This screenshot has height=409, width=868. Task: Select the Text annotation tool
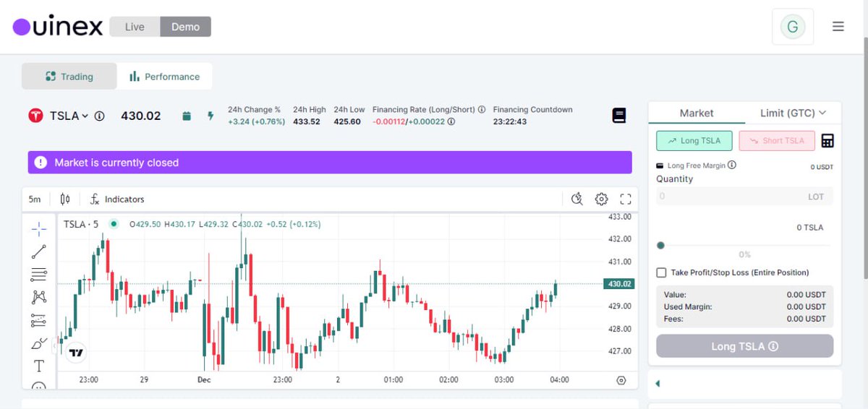(39, 366)
